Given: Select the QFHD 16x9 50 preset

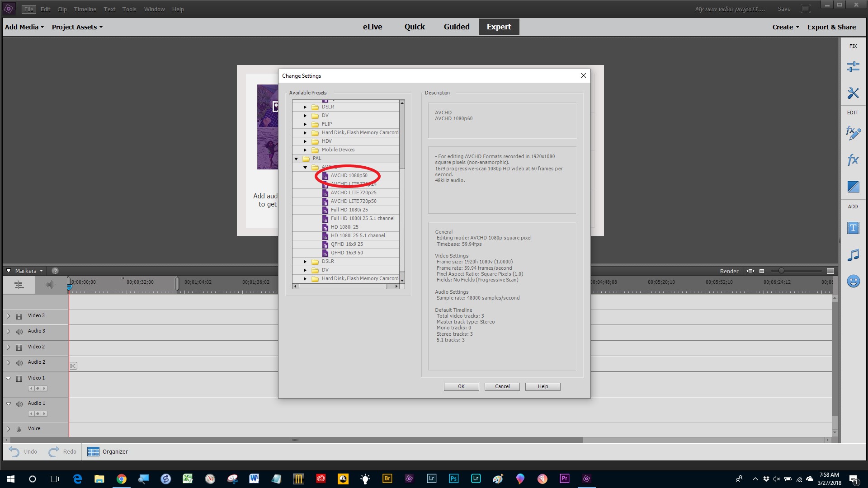Looking at the screenshot, I should [347, 253].
